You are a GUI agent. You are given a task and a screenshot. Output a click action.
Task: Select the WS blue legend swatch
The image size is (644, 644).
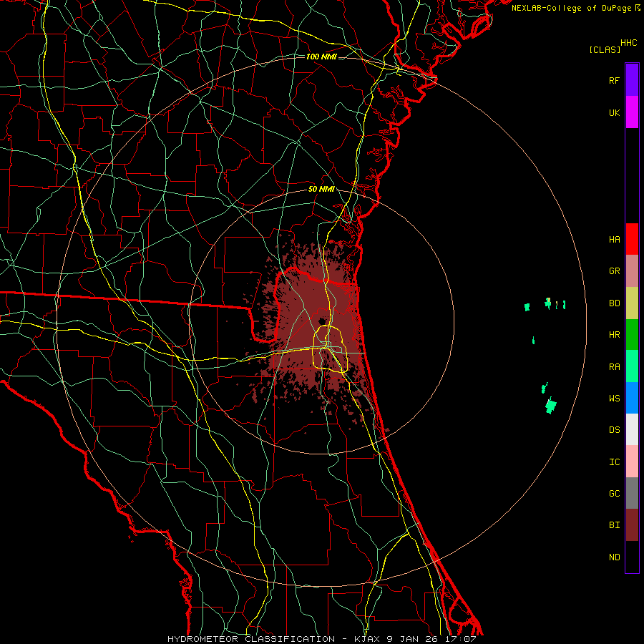(632, 398)
